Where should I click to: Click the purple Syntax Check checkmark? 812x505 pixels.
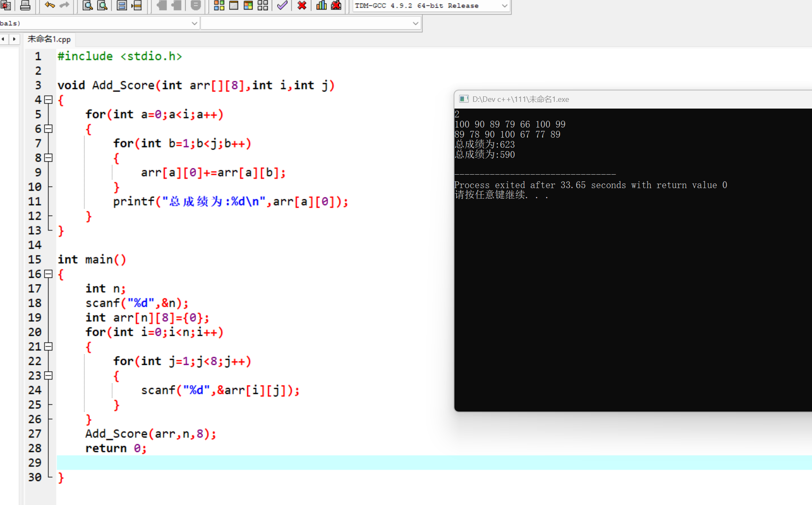tap(282, 5)
